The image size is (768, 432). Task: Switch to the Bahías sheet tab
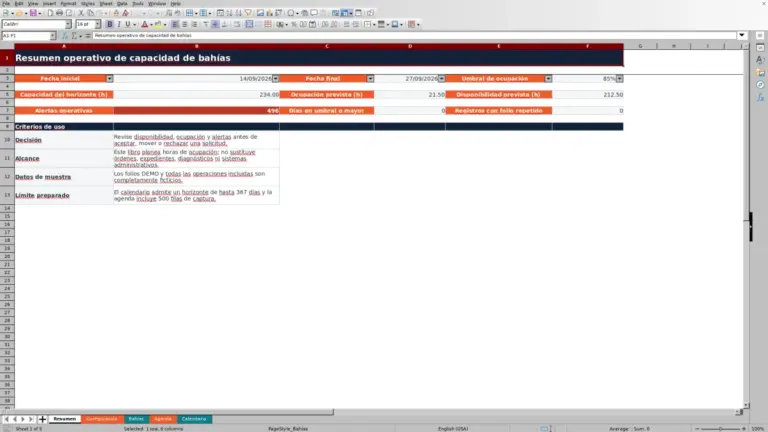pyautogui.click(x=136, y=419)
